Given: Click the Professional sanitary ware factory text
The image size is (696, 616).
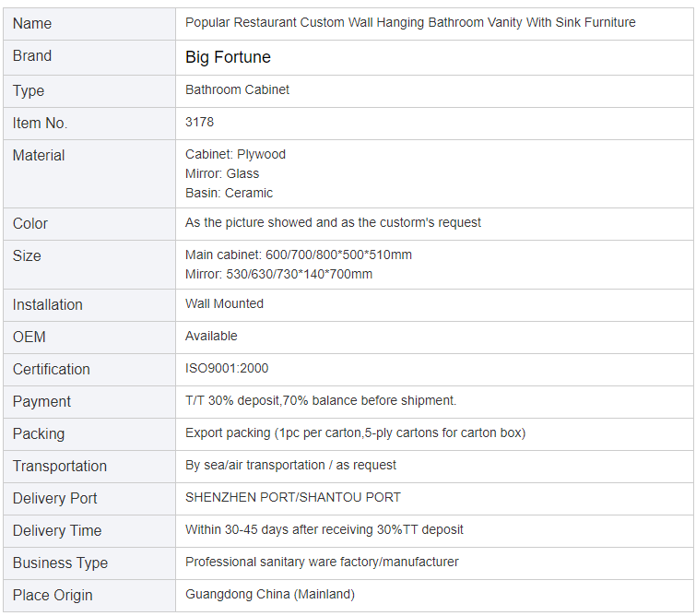Looking at the screenshot, I should pos(322,563).
